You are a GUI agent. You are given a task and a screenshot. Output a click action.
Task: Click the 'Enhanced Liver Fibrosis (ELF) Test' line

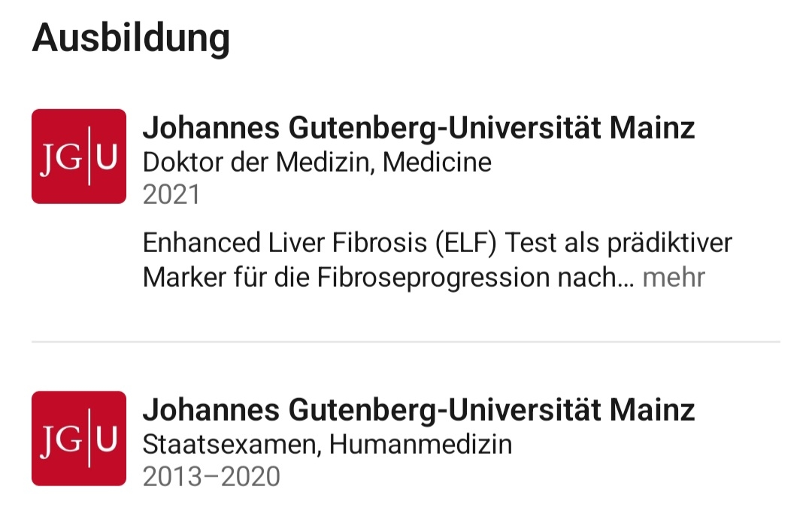click(x=437, y=244)
